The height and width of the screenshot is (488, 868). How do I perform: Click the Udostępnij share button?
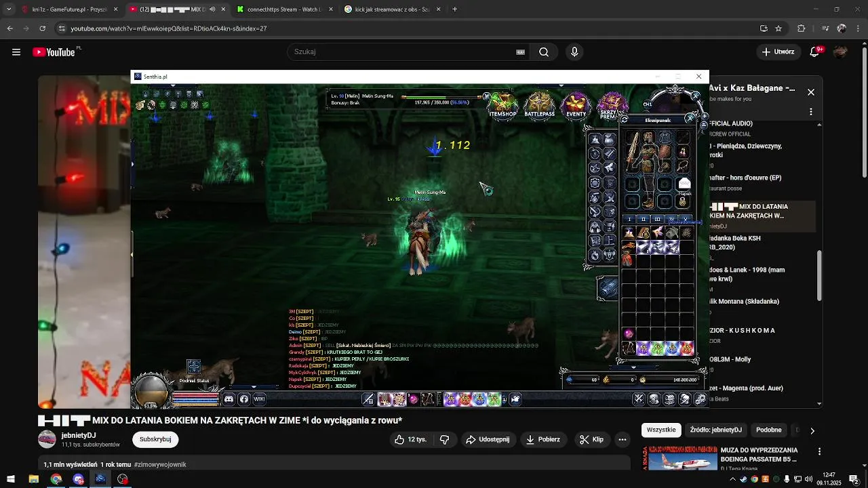487,439
